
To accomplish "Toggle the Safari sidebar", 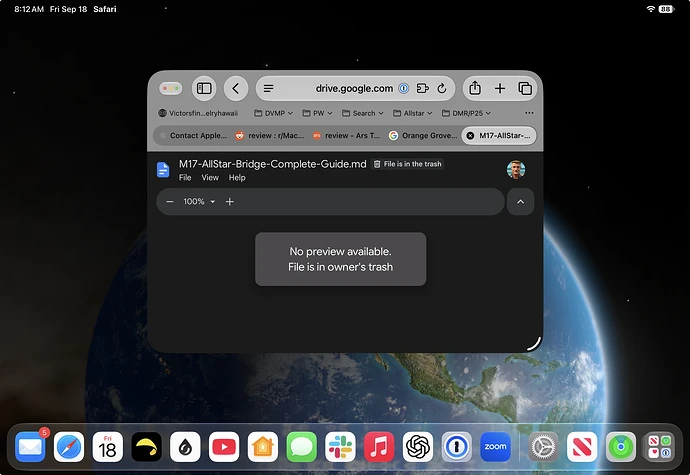I will click(204, 88).
